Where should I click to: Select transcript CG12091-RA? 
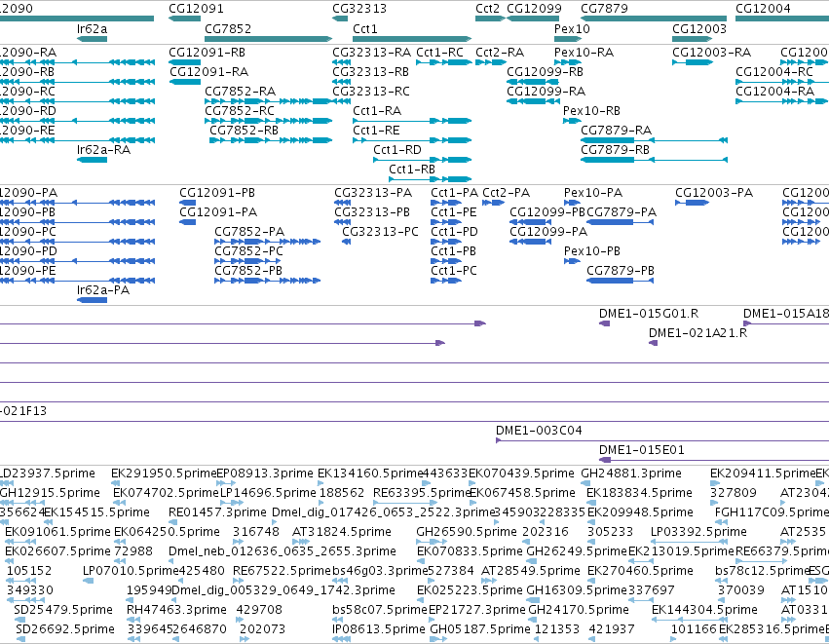pyautogui.click(x=185, y=82)
